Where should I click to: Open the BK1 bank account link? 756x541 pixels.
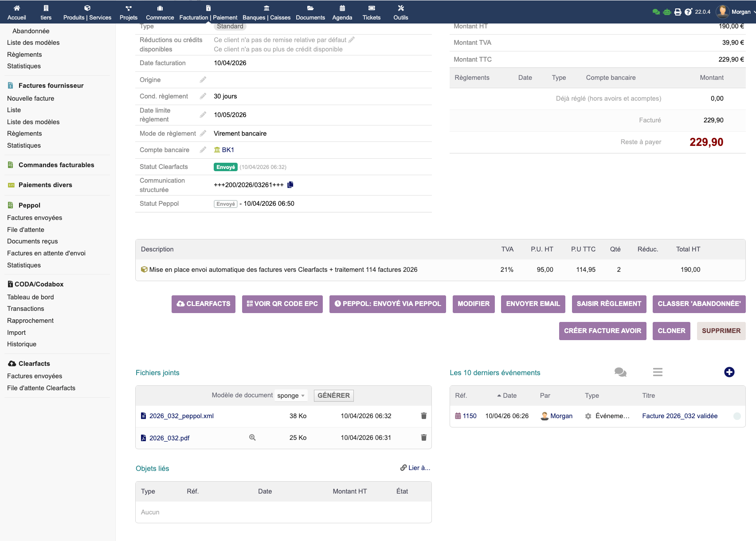(x=228, y=150)
